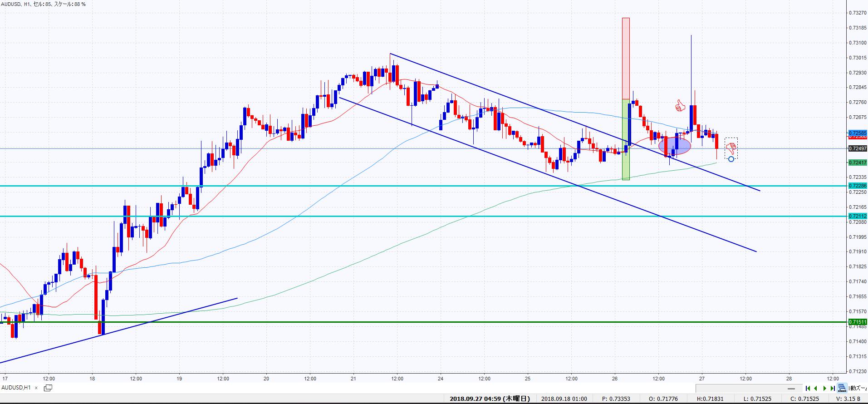The image size is (868, 404).
Task: Click the blue circle handle below thumbs-down
Action: [731, 159]
